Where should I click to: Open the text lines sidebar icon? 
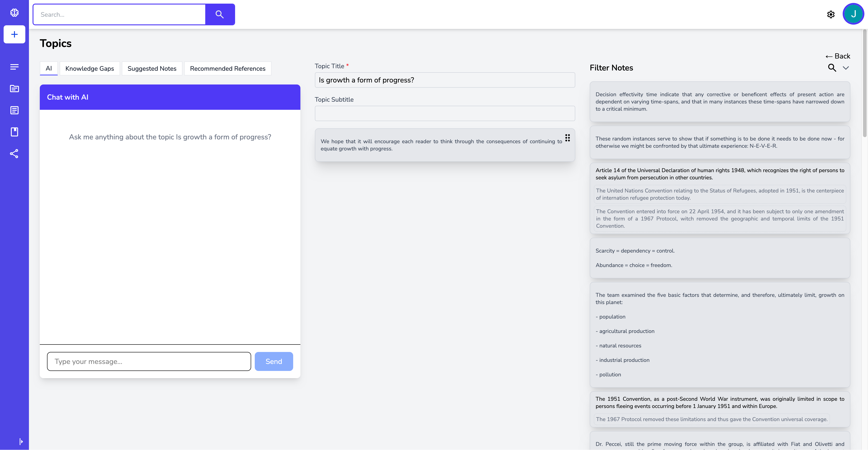[x=14, y=67]
